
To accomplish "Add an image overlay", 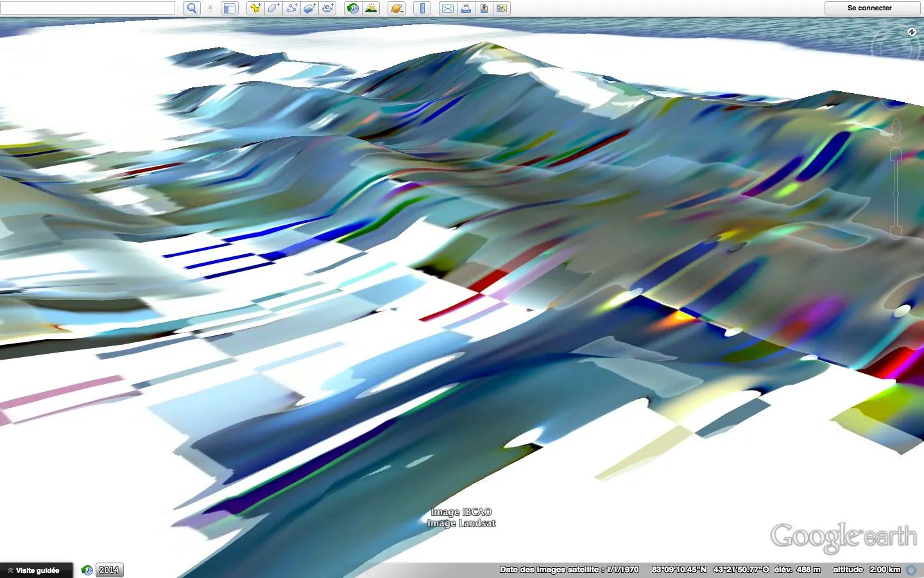I will pos(310,8).
